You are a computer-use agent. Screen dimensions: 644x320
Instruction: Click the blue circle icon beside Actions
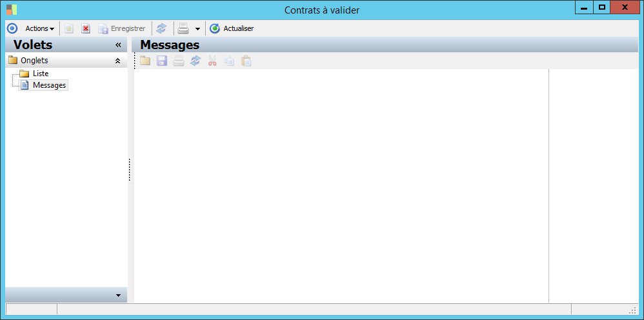(12, 28)
